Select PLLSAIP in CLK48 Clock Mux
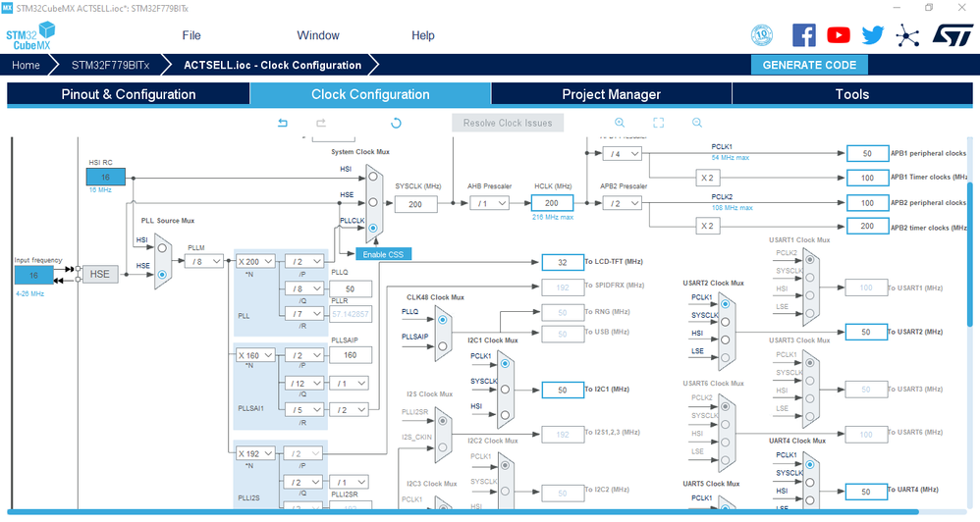Viewport: 980px width, 522px height. pos(443,346)
